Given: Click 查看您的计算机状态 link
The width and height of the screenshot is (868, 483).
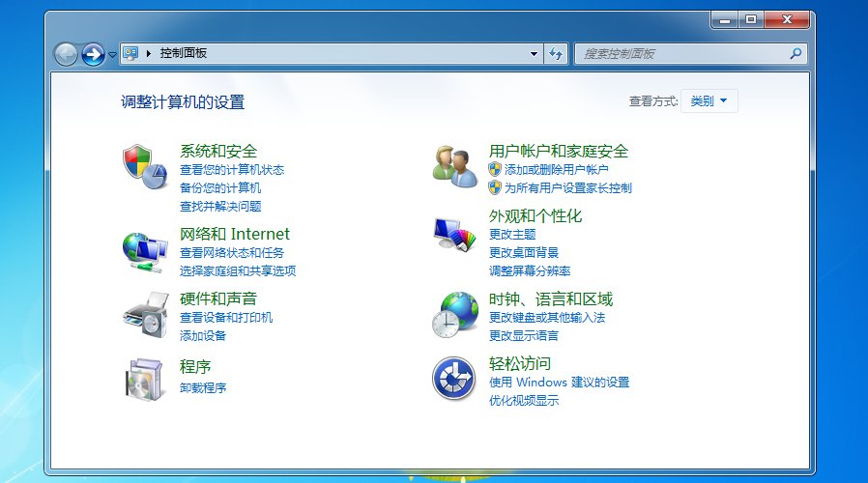Looking at the screenshot, I should [231, 170].
